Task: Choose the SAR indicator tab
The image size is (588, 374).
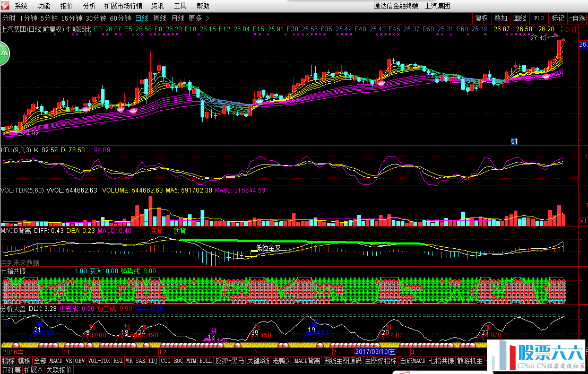Action: click(x=141, y=361)
